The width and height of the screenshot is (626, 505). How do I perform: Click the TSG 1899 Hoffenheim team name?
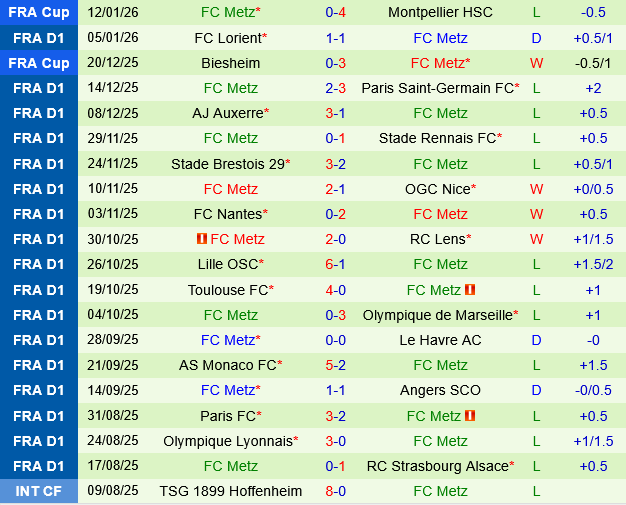coord(230,491)
